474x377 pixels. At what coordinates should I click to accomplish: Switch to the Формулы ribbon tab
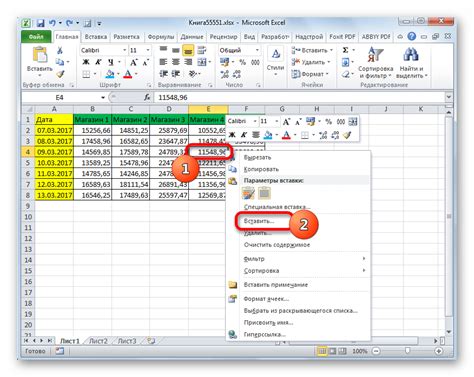tap(161, 37)
